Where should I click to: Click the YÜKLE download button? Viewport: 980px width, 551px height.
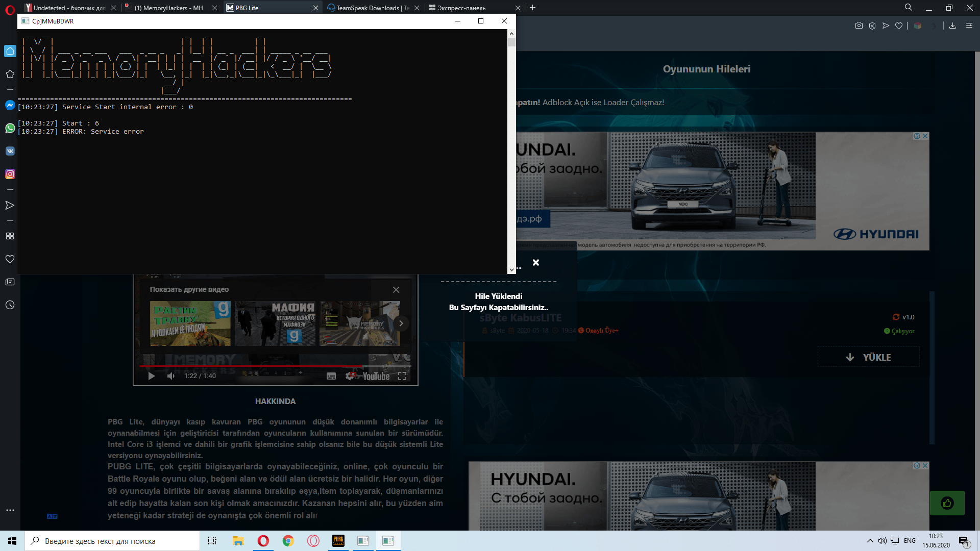pos(868,357)
